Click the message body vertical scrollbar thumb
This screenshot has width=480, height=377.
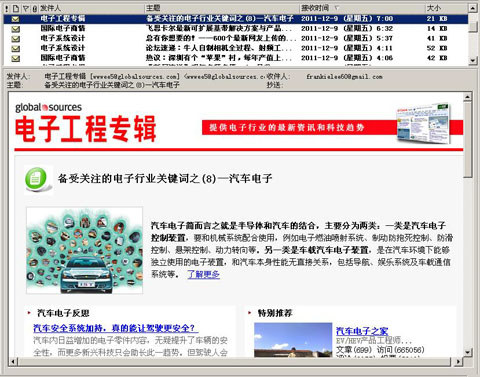click(467, 140)
